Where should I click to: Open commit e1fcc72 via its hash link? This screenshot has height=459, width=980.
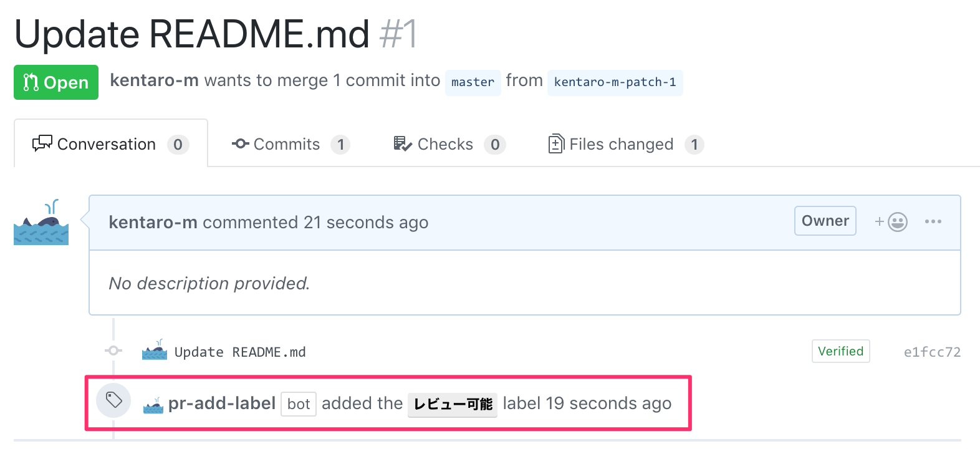click(931, 351)
